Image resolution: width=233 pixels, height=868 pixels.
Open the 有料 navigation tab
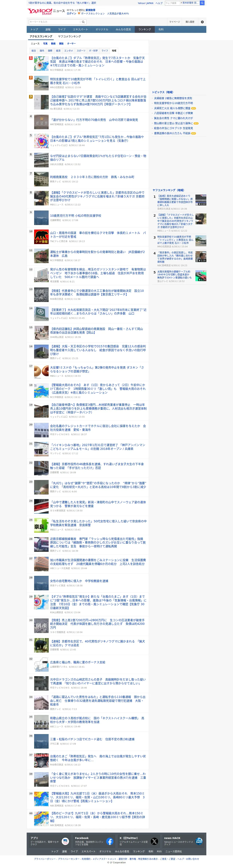161,29
